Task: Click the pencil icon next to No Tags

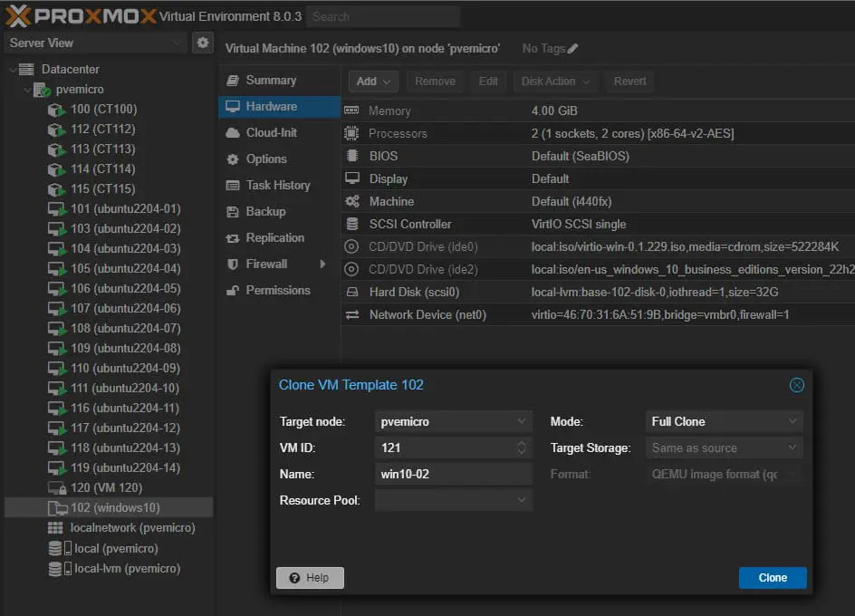Action: pyautogui.click(x=572, y=49)
